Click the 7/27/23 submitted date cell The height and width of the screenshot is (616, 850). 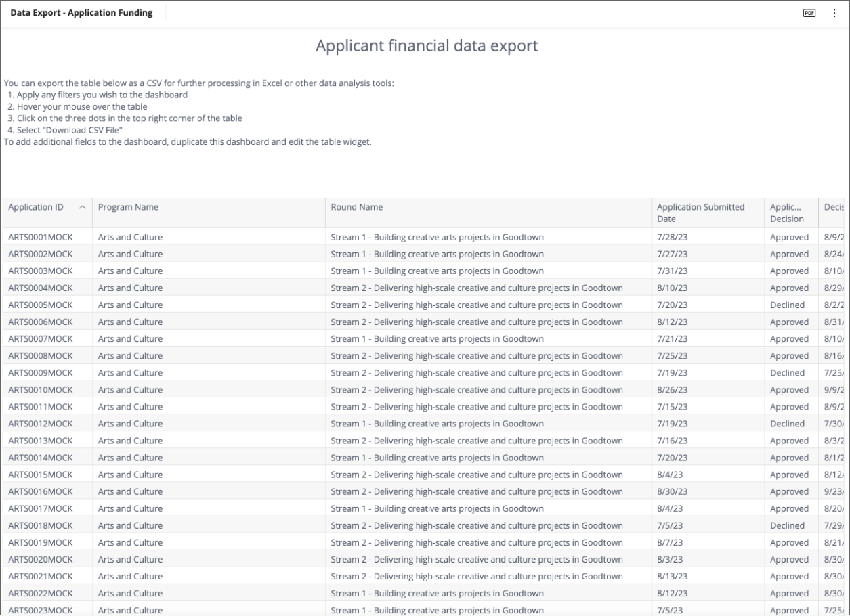[x=708, y=254]
